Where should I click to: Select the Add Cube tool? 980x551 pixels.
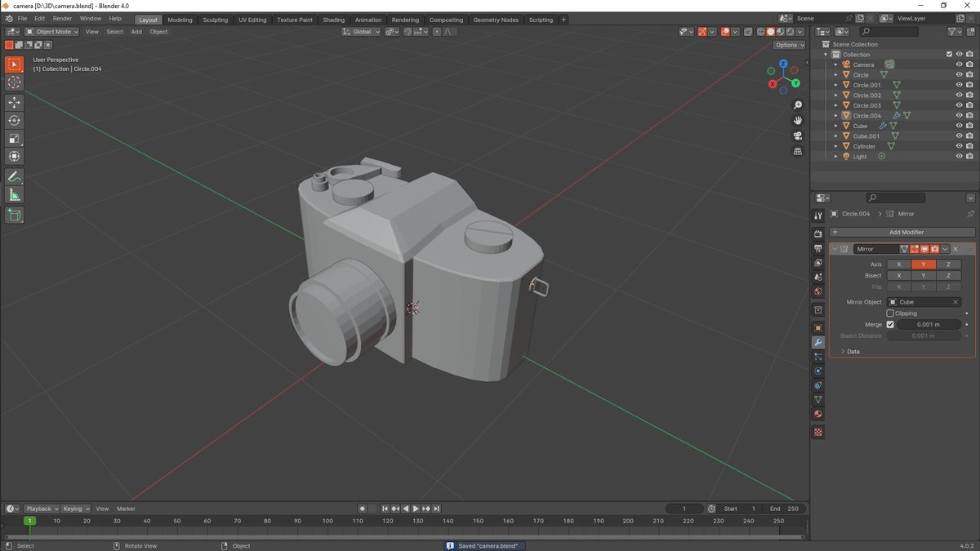point(14,215)
